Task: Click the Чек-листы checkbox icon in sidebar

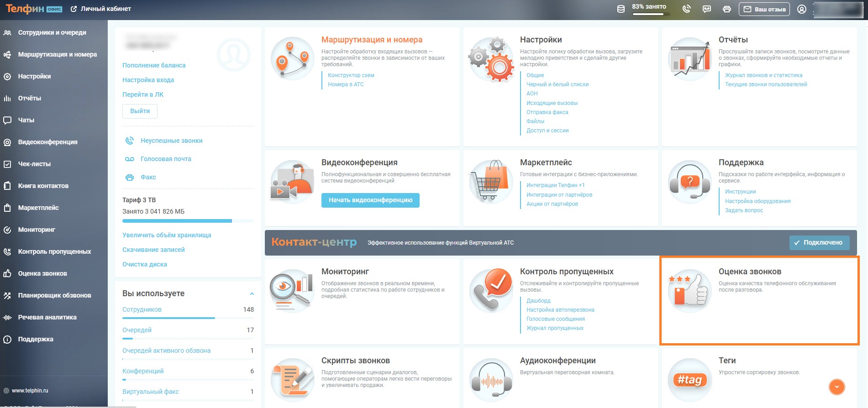Action: (7, 164)
